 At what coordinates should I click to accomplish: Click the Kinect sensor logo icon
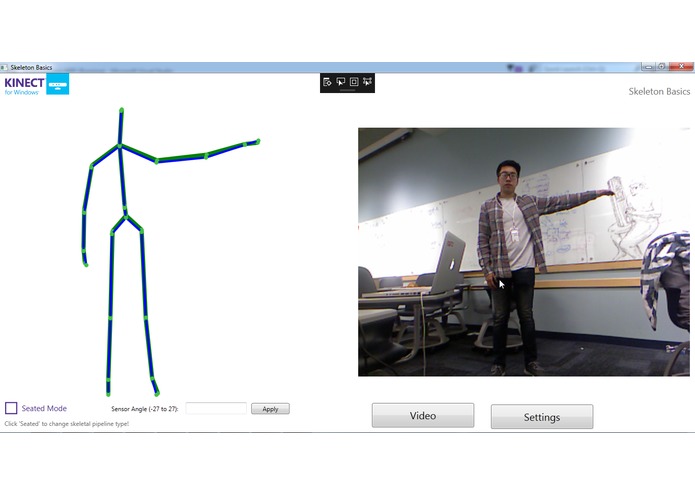[x=58, y=84]
